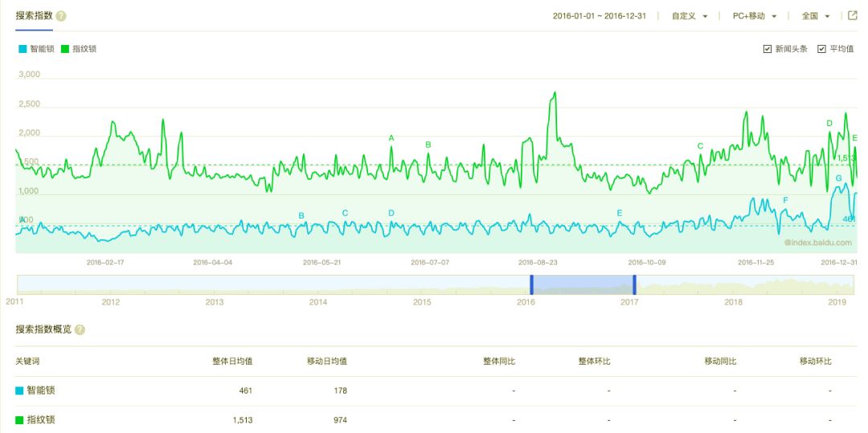
Task: Select blue news marker F on chart
Action: tap(785, 200)
